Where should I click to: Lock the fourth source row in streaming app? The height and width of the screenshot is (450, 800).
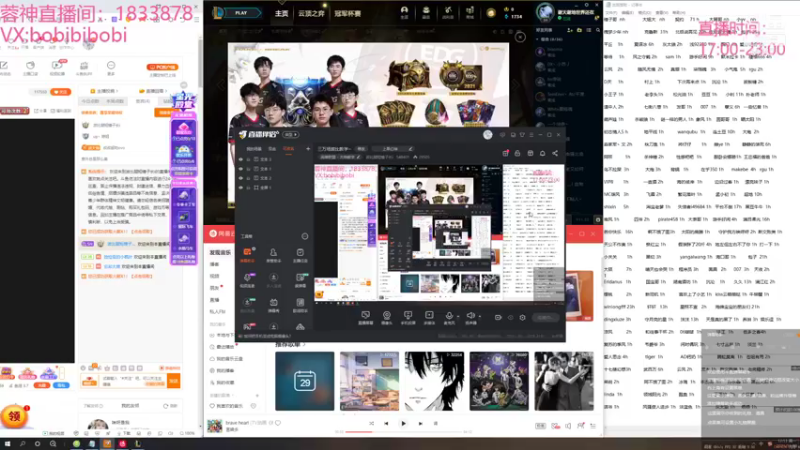(x=248, y=187)
